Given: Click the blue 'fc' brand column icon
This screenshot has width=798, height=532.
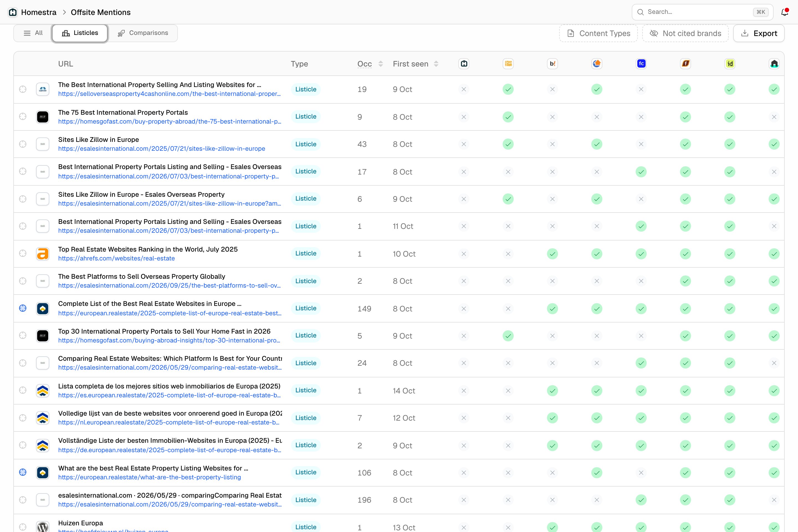Looking at the screenshot, I should pos(641,63).
